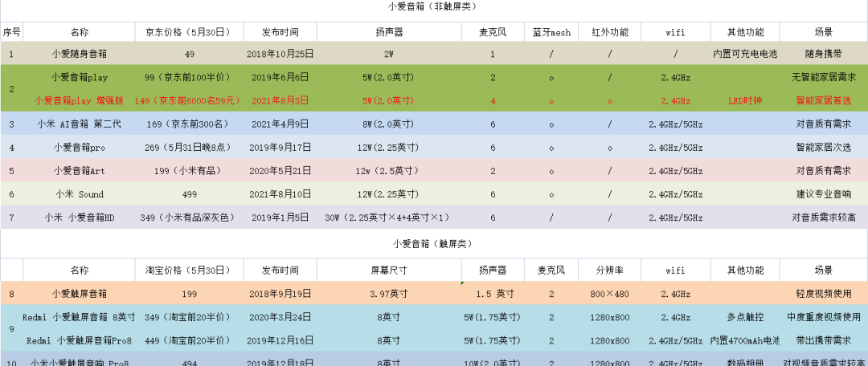
Task: Click the 红外功能 column header
Action: tap(609, 32)
